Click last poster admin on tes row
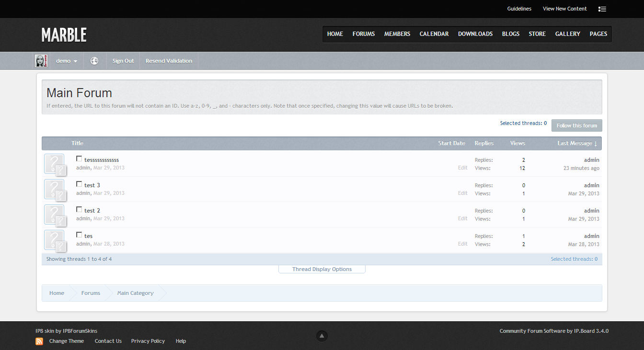Screen dimensions: 644x350 (x=592, y=236)
